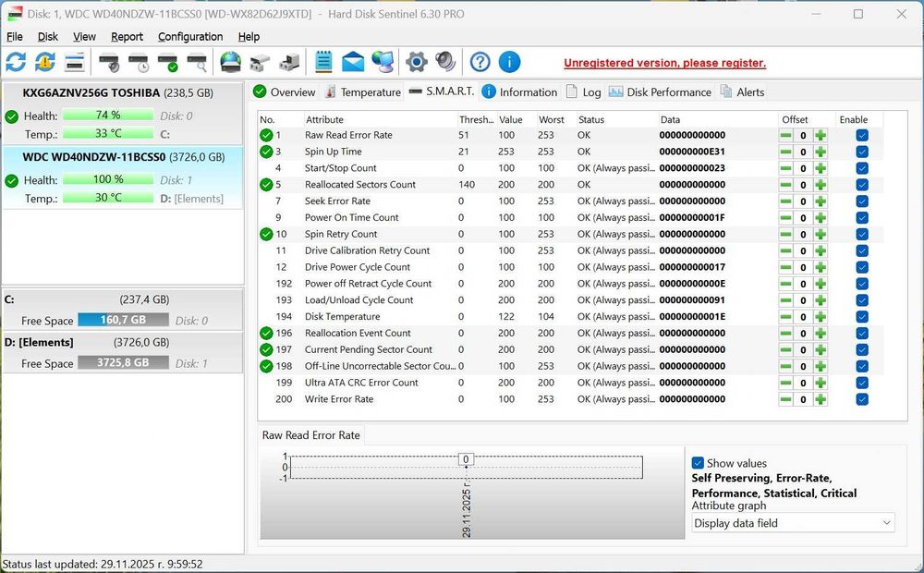Click the green plus for Write Error Rate

point(821,399)
